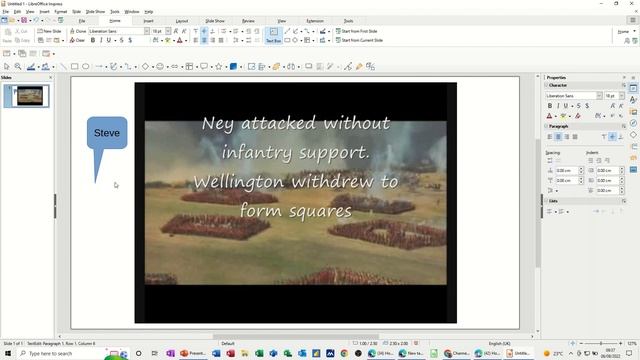The image size is (640, 360).
Task: Select the smiley Symbol Shapes tool
Action: [160, 66]
